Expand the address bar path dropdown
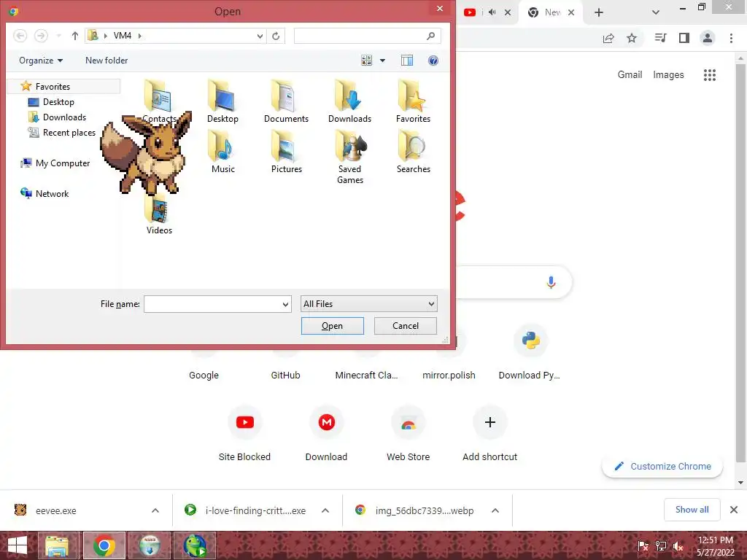This screenshot has height=560, width=747. (x=260, y=36)
